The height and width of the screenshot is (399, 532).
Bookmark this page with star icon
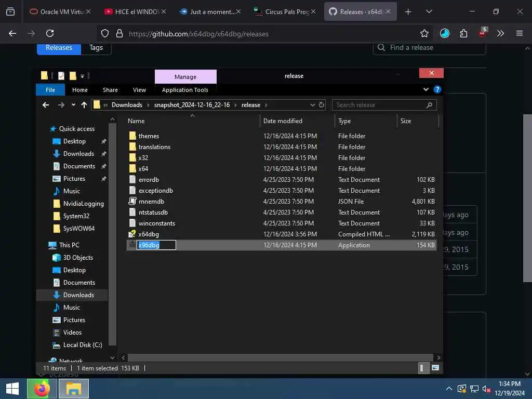(x=424, y=33)
